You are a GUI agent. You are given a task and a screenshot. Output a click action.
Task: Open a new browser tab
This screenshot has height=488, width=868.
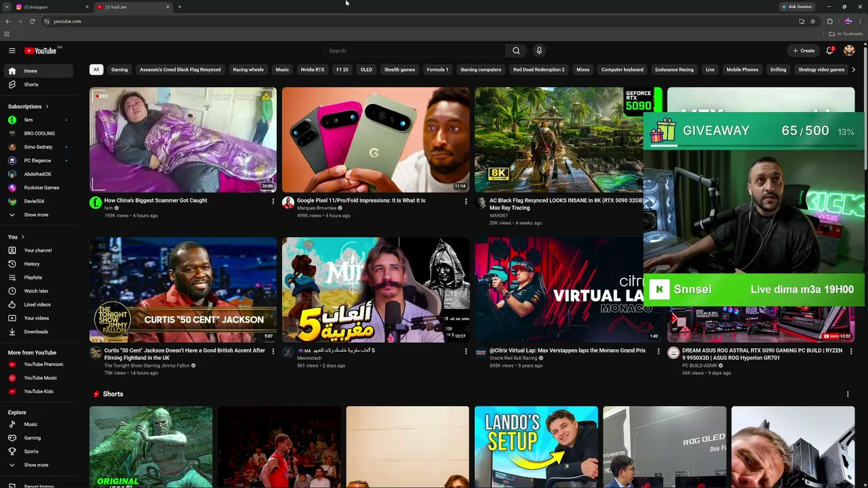click(x=179, y=7)
